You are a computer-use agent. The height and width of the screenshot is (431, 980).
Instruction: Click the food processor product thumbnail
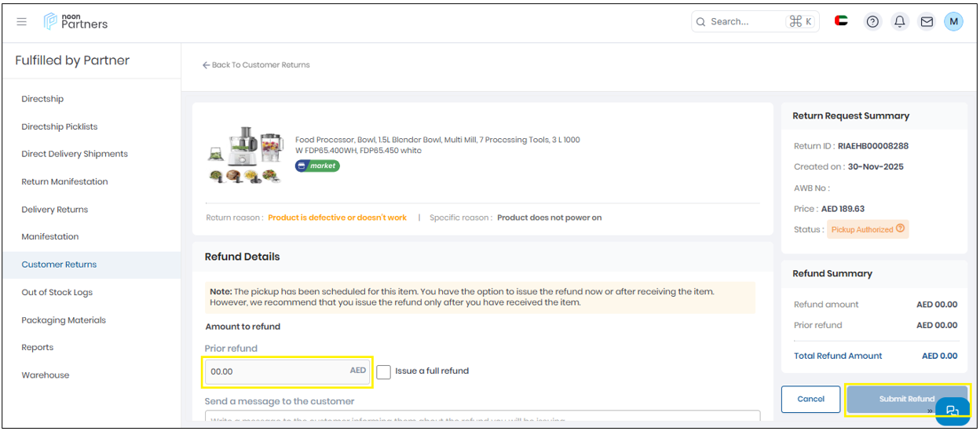[245, 155]
